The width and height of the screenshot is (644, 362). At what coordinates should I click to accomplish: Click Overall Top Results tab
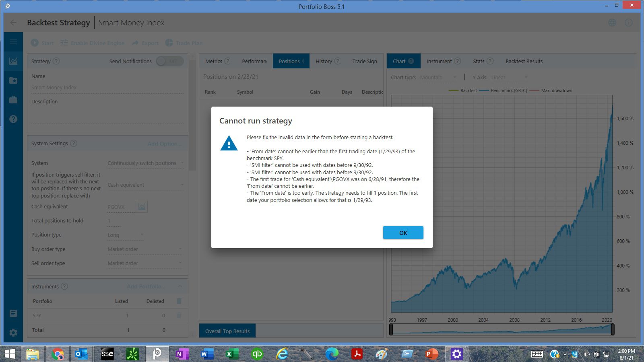[227, 331]
